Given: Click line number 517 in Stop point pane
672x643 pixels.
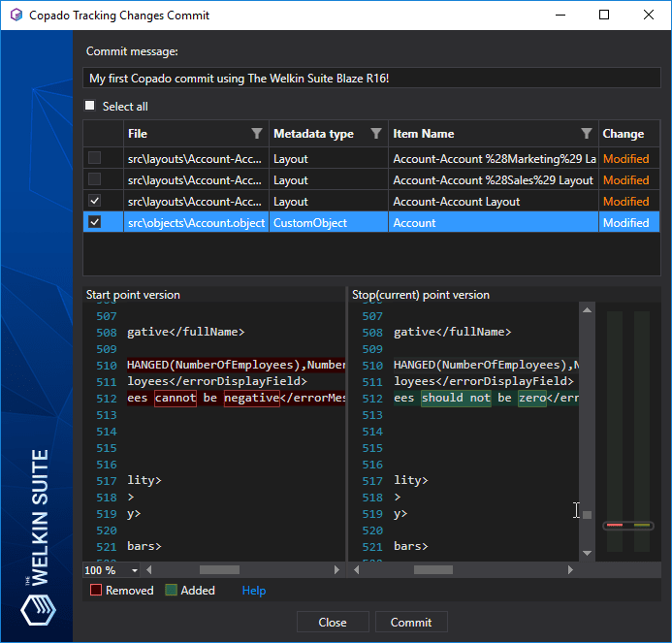Looking at the screenshot, I should click(x=372, y=481).
